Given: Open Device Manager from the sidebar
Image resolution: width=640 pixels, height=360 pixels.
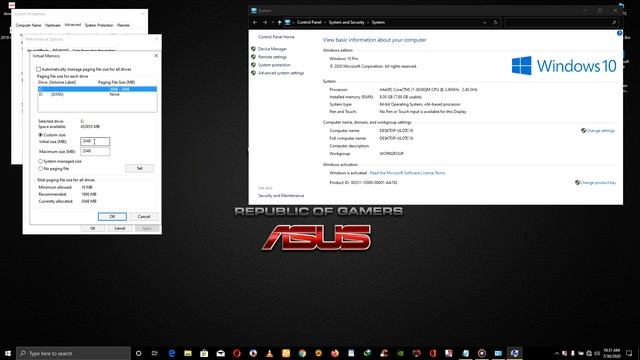Looking at the screenshot, I should [x=272, y=49].
